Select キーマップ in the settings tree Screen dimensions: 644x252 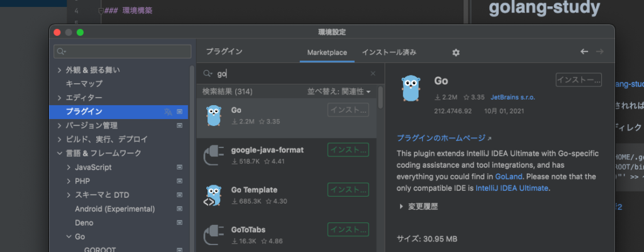84,84
